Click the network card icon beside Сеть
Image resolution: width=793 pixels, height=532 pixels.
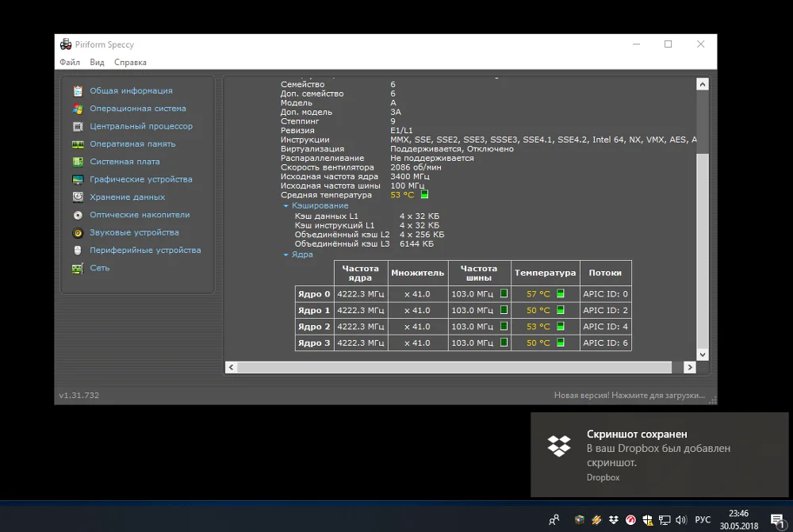78,269
